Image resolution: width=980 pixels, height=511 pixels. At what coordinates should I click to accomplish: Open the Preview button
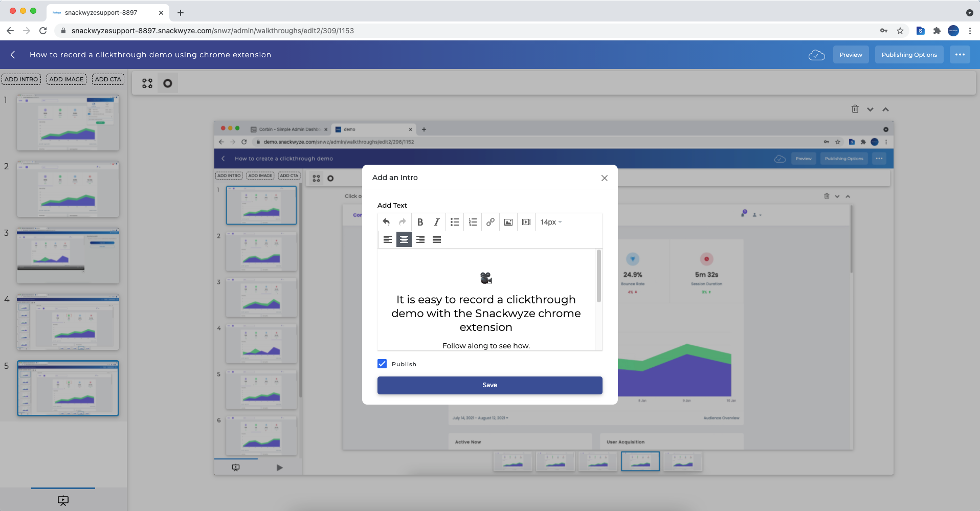click(x=851, y=55)
